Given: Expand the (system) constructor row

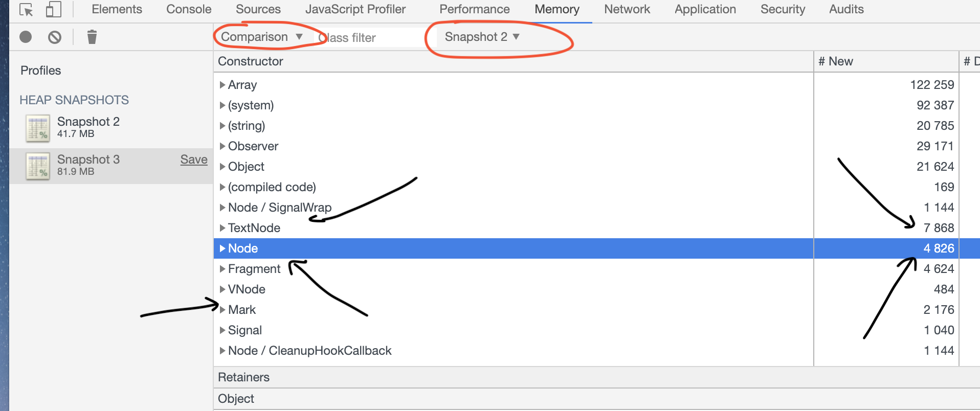Looking at the screenshot, I should pyautogui.click(x=222, y=105).
